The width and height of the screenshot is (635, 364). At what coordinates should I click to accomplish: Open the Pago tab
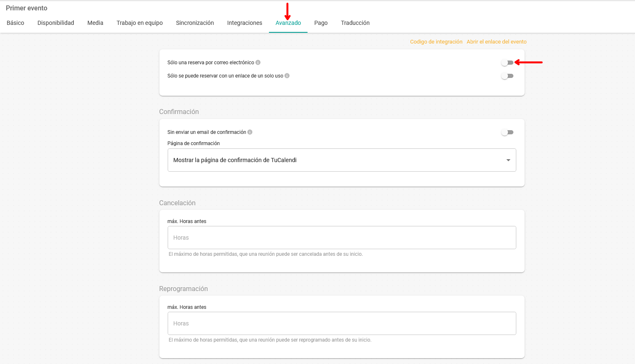click(321, 23)
